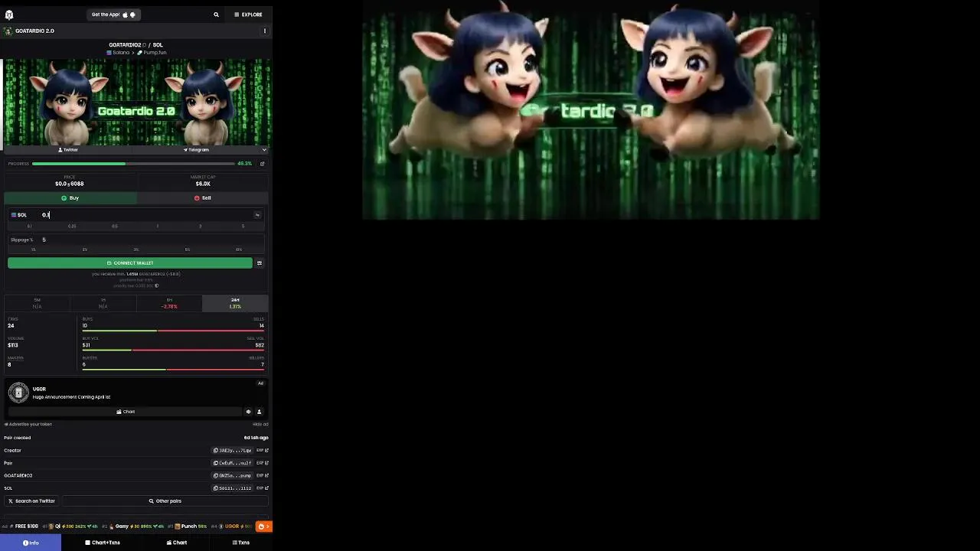Focus the Slippage % input field

point(152,240)
